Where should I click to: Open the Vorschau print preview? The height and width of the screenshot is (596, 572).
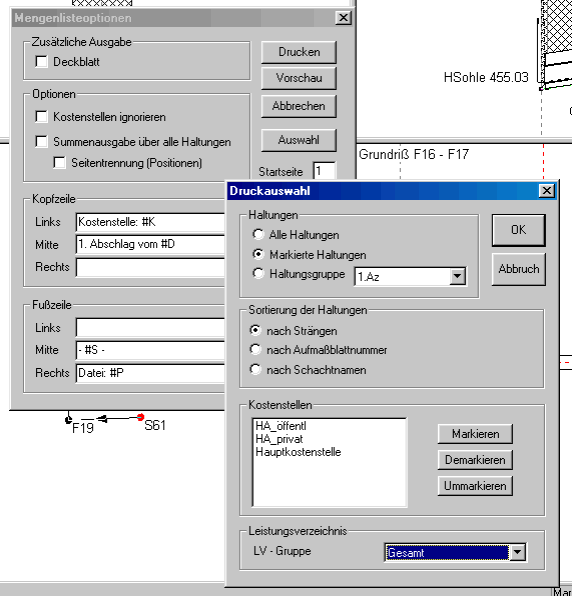pyautogui.click(x=299, y=78)
